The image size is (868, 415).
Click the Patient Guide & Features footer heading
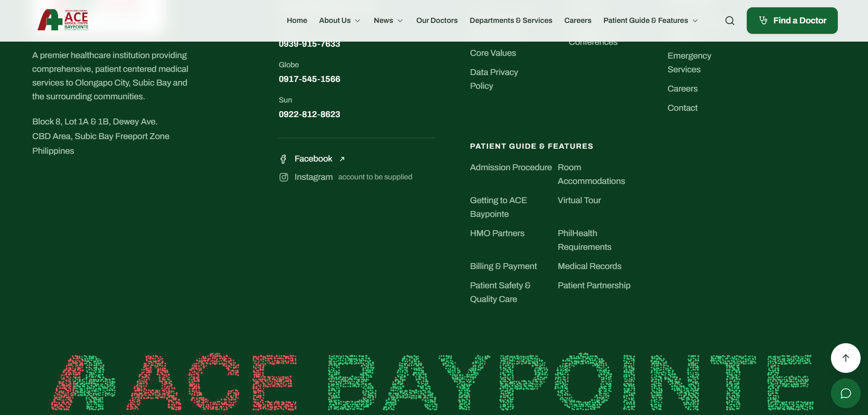click(x=531, y=146)
